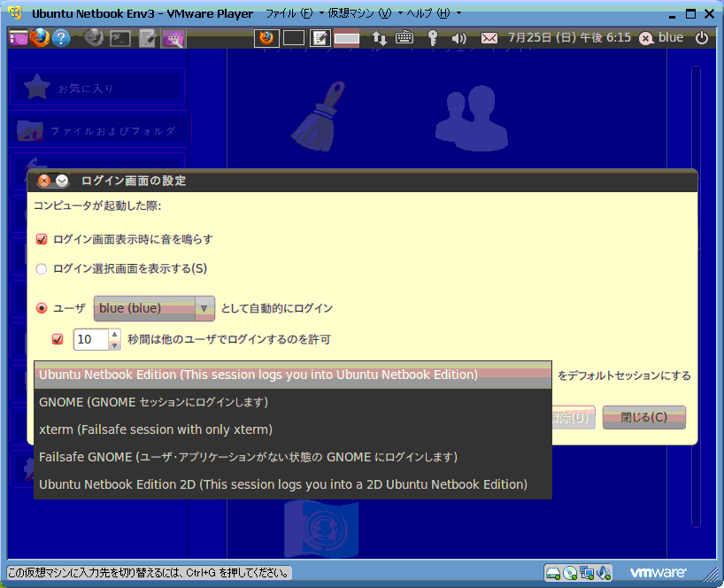Screen dimensions: 724x588
Task: Click the VMware CD/DVD drive status icon
Action: click(x=570, y=573)
